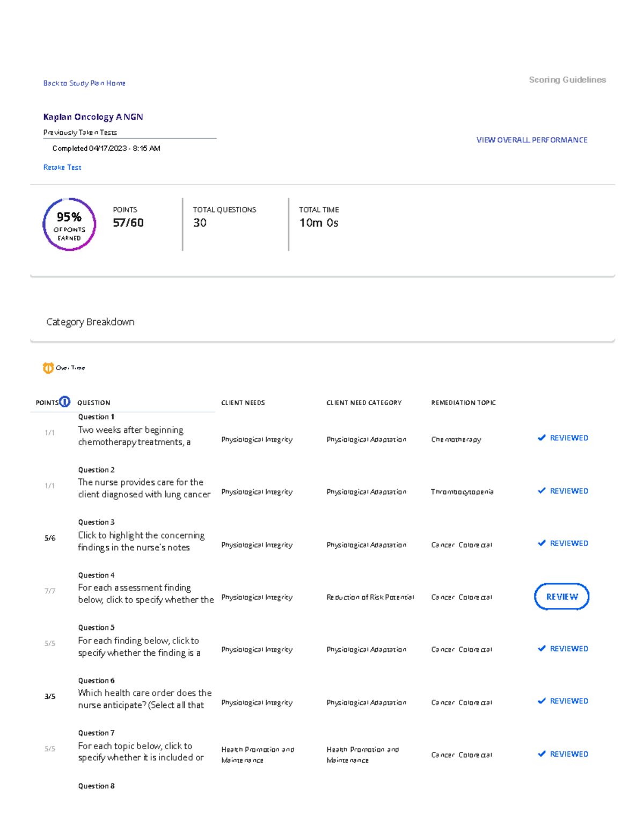644x834 pixels.
Task: Open the Scoring Guidelines
Action: 567,80
